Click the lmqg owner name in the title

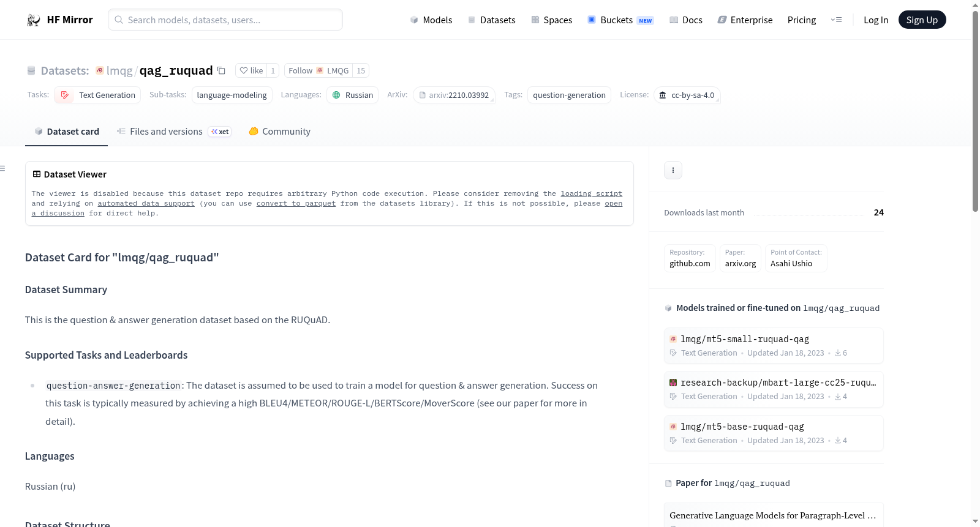119,71
